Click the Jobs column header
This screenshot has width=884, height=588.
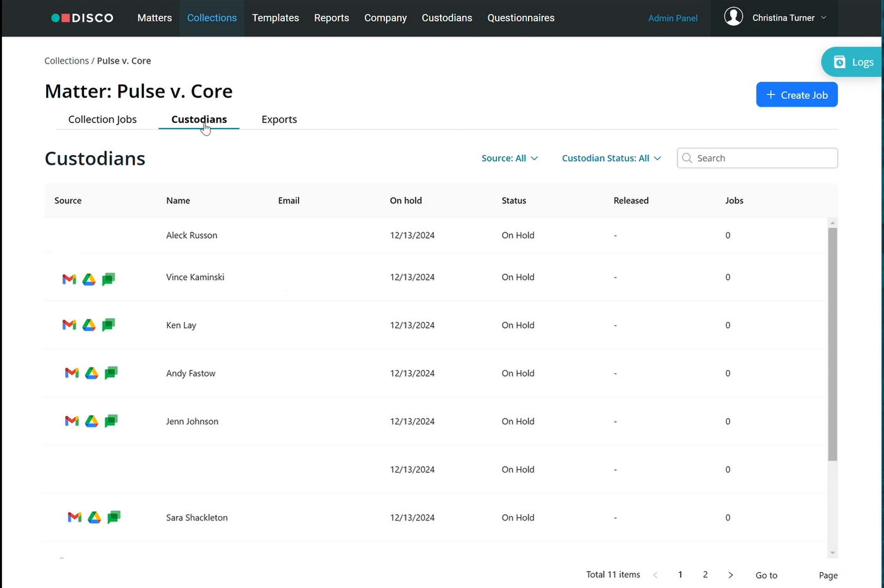point(734,201)
